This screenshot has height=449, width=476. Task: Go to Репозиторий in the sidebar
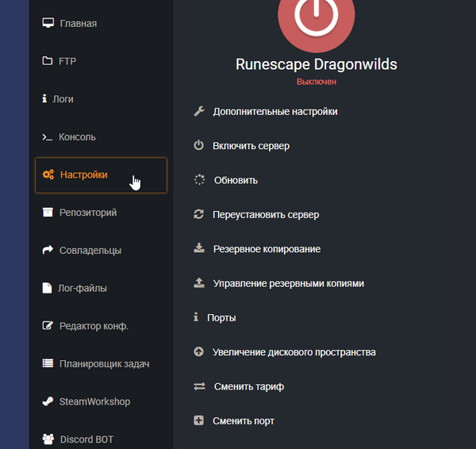pos(88,213)
